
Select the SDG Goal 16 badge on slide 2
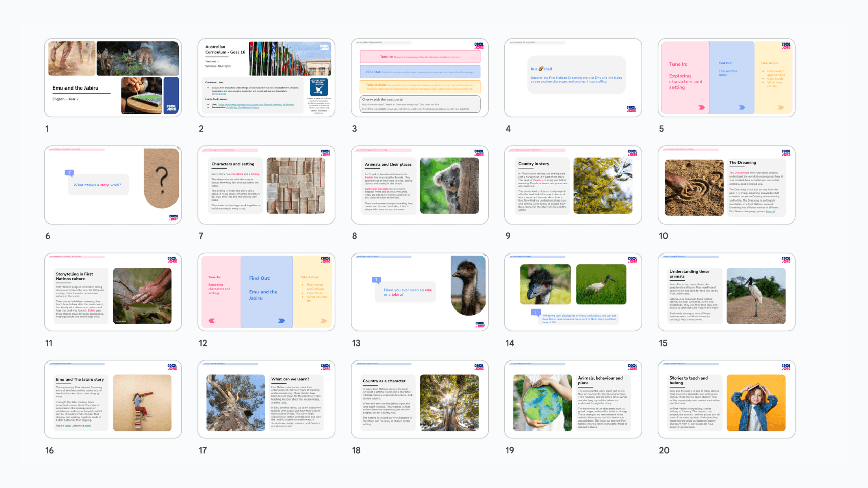318,86
